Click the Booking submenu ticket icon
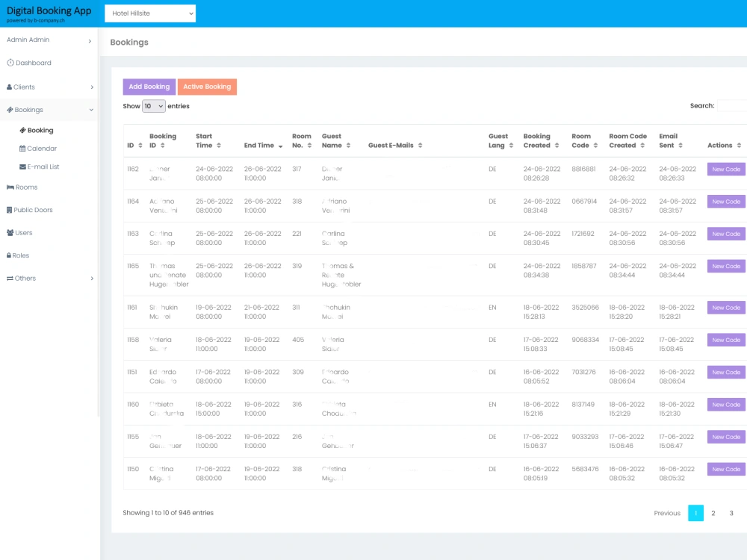747x560 pixels. (22, 131)
